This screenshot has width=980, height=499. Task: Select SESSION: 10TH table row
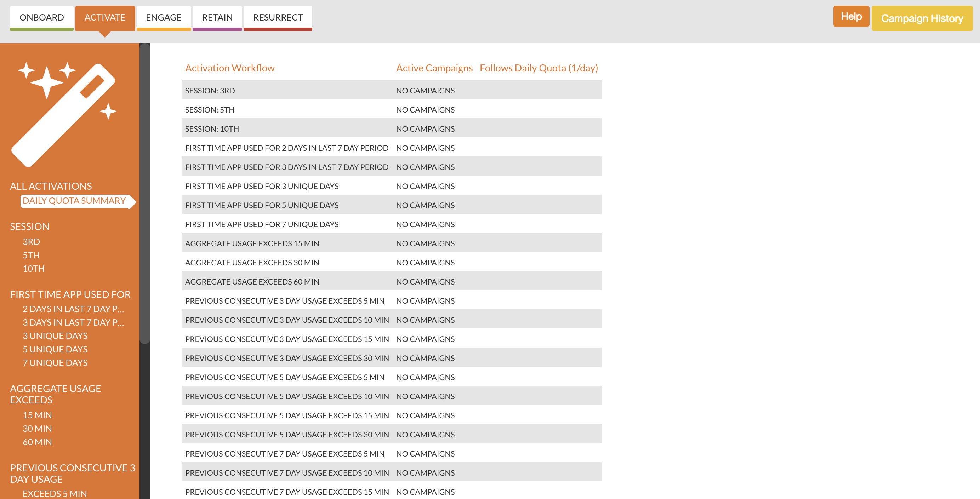click(392, 128)
